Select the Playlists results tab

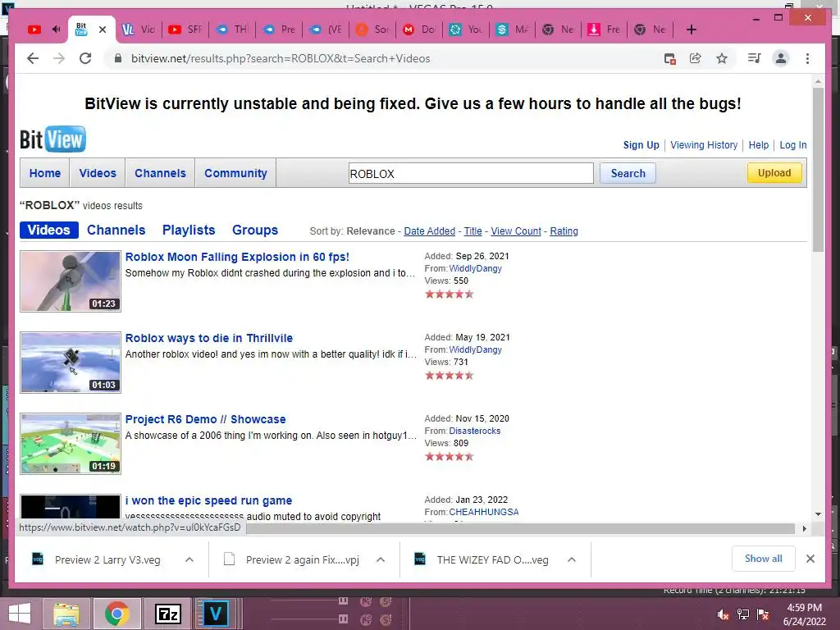[x=189, y=230]
